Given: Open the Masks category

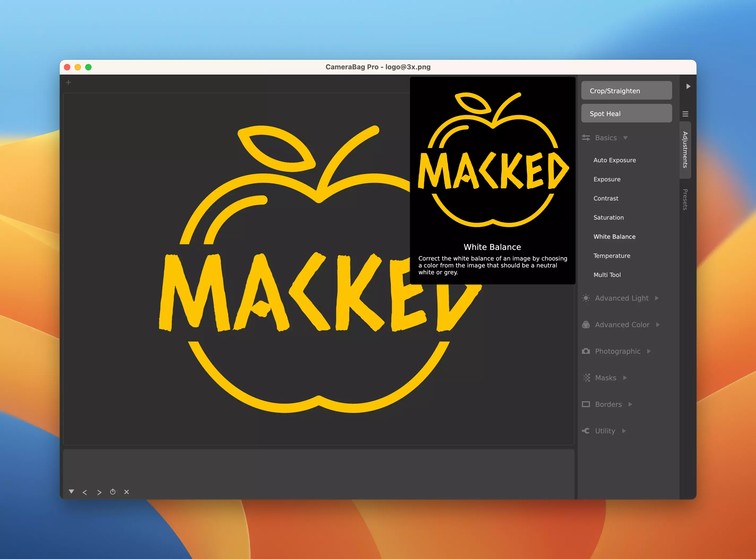Looking at the screenshot, I should pos(605,378).
